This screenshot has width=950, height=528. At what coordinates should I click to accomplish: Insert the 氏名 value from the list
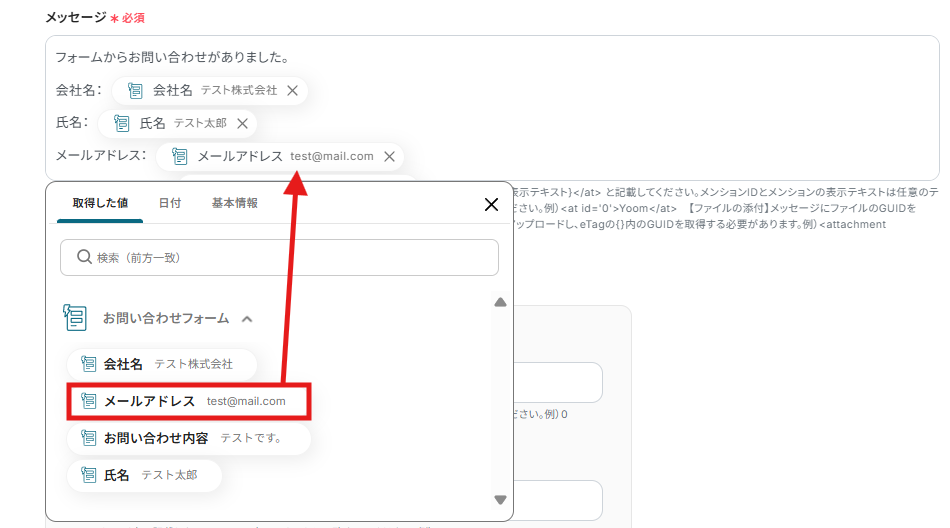(x=144, y=475)
